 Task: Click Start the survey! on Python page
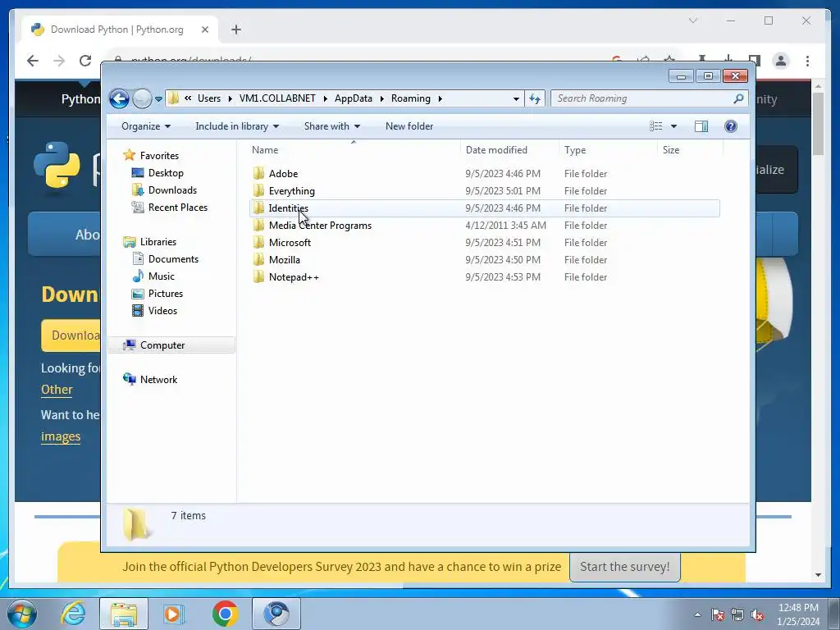(624, 567)
